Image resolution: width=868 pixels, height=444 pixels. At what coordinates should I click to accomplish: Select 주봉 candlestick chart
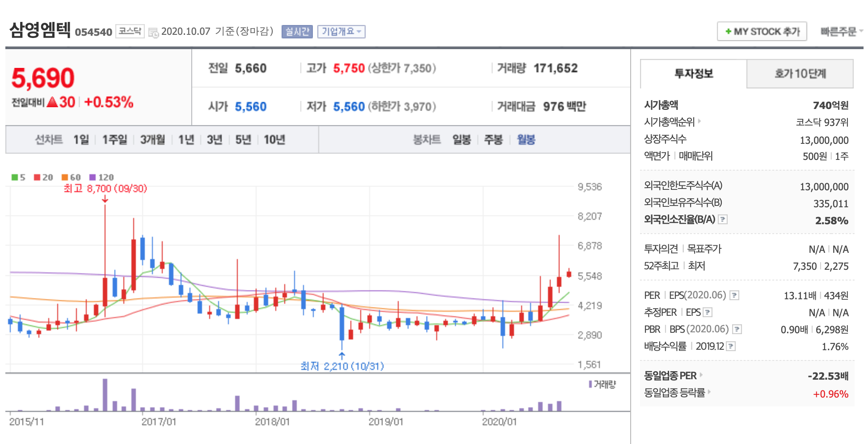coord(493,140)
